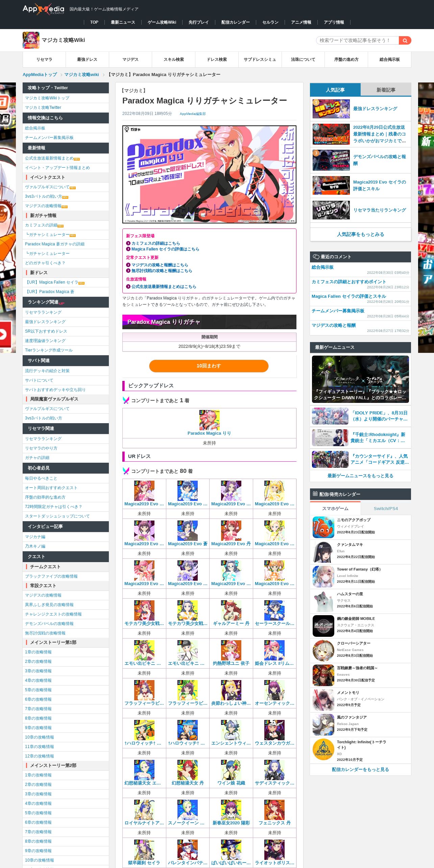Open Torchlight: Infinite app icon
The height and width of the screenshot is (868, 434).
pos(323,749)
